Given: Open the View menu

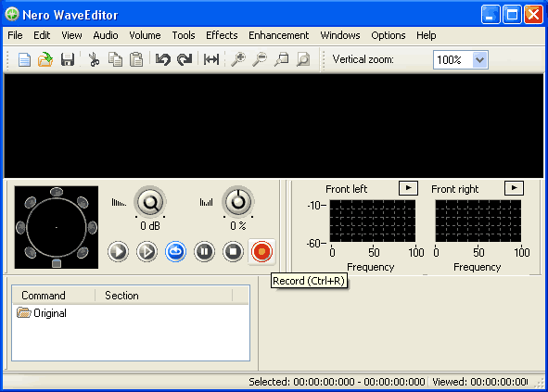Looking at the screenshot, I should (x=71, y=35).
